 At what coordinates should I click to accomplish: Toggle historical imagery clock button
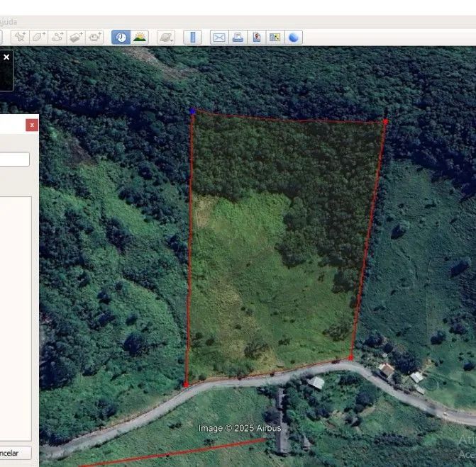pyautogui.click(x=121, y=37)
